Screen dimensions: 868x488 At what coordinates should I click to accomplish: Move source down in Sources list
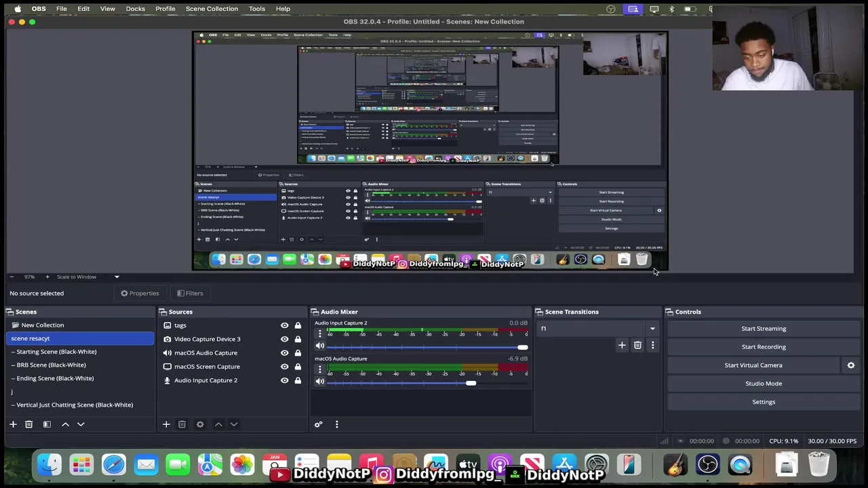(x=234, y=424)
